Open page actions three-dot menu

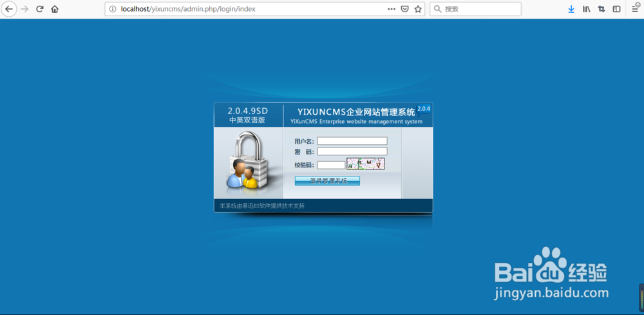[392, 9]
